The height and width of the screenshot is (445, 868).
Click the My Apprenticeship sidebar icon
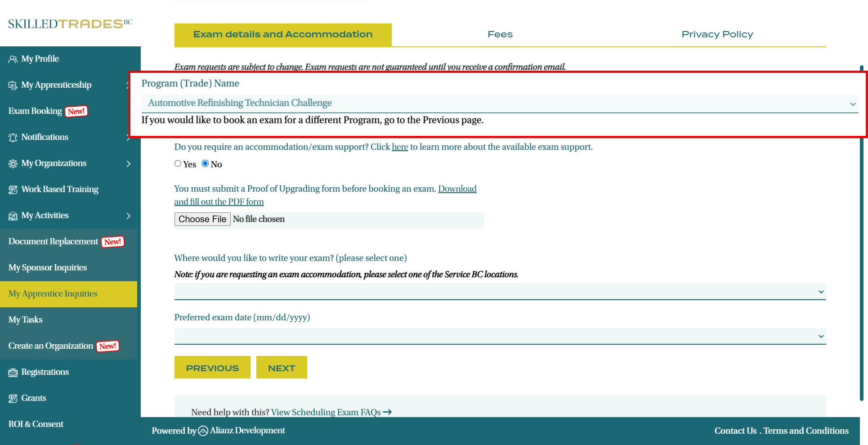(x=13, y=85)
